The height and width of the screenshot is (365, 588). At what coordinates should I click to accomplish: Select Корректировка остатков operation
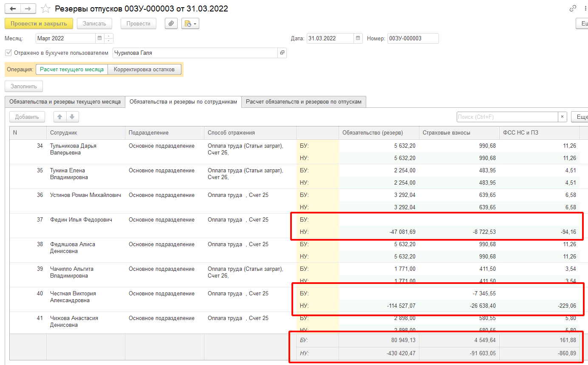144,69
